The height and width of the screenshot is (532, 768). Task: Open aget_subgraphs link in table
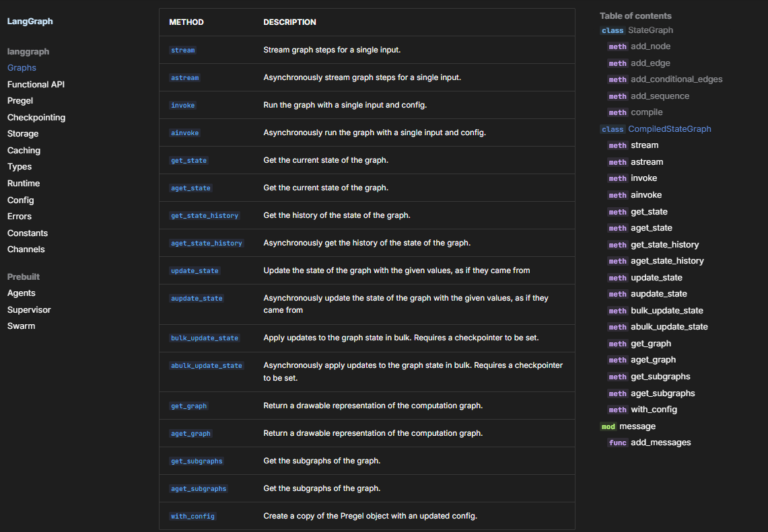[x=199, y=488]
